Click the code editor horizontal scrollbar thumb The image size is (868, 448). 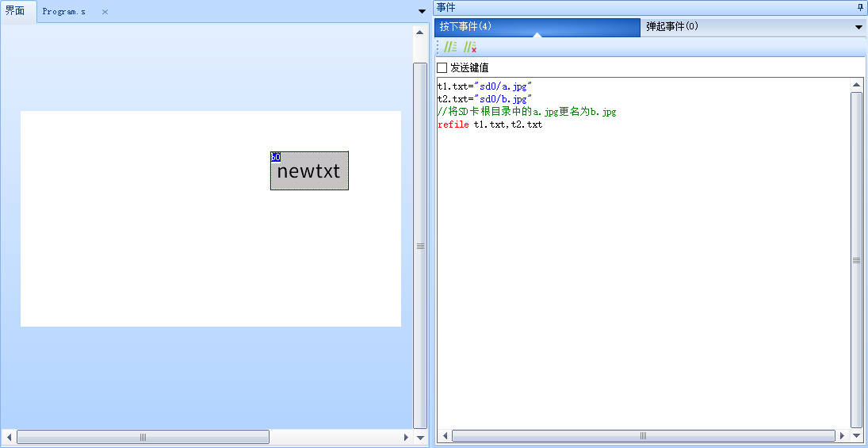[643, 436]
